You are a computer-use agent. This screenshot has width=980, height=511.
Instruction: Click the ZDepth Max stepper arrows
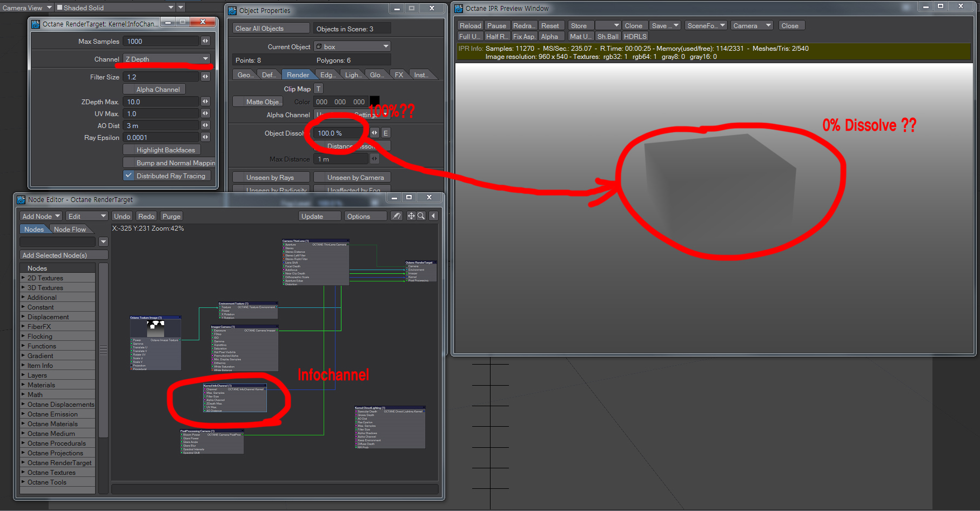205,102
